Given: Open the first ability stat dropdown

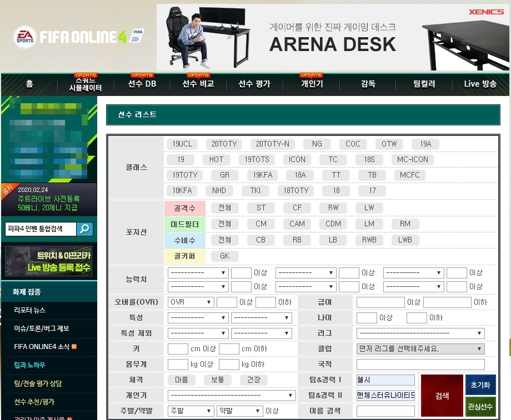Looking at the screenshot, I should (198, 273).
